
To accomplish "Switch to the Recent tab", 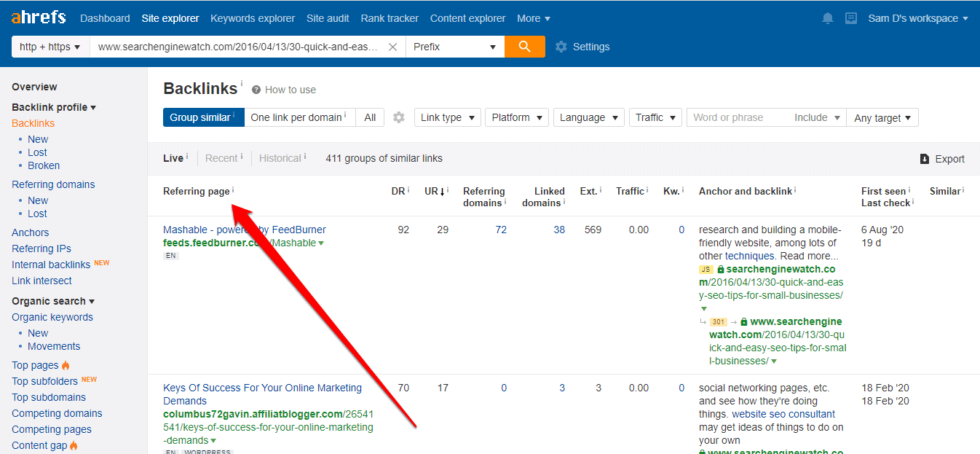I will [x=221, y=158].
